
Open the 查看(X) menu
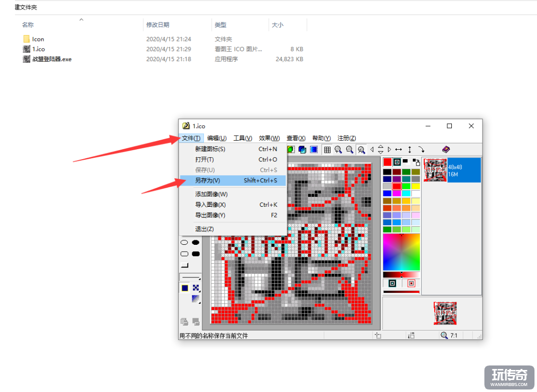click(296, 138)
